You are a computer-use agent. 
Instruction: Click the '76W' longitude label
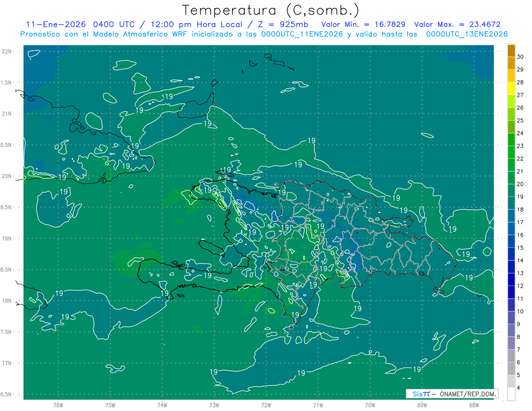(58, 405)
